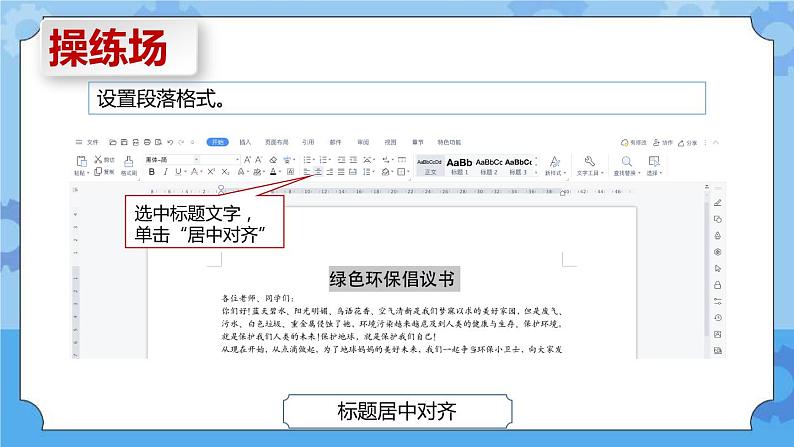Toggle Bold formatting

point(151,172)
